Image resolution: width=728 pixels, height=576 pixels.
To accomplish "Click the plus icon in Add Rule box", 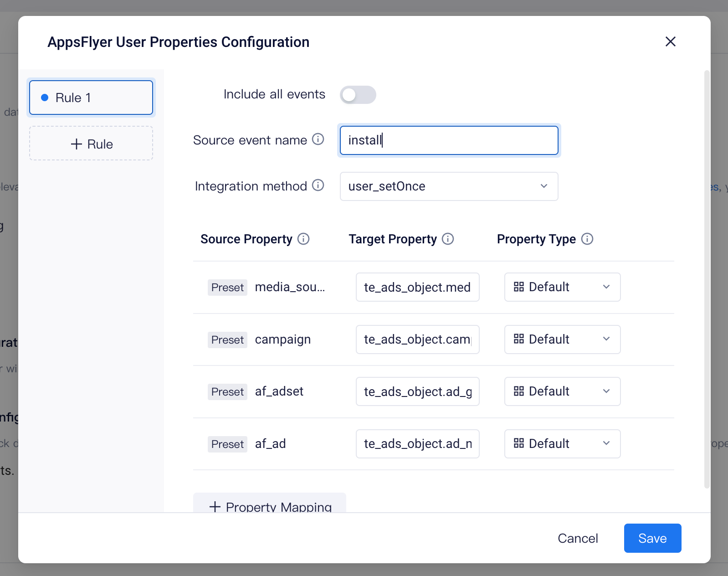I will pos(77,144).
